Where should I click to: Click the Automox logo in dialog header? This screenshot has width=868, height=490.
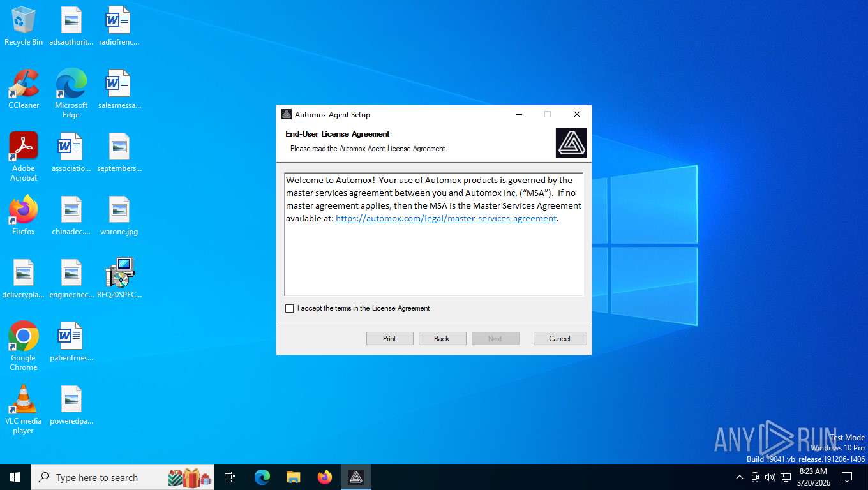point(571,143)
